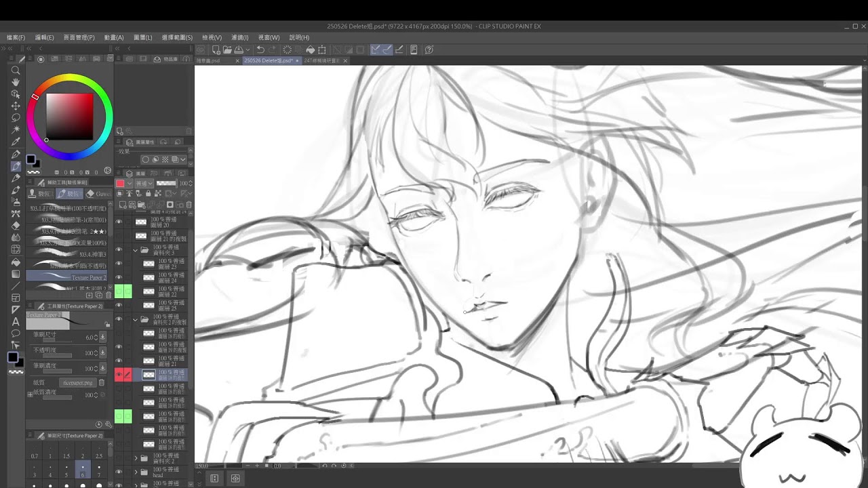The image size is (868, 488).
Task: Delete sub tool with brush list trash icon
Action: pos(108,295)
